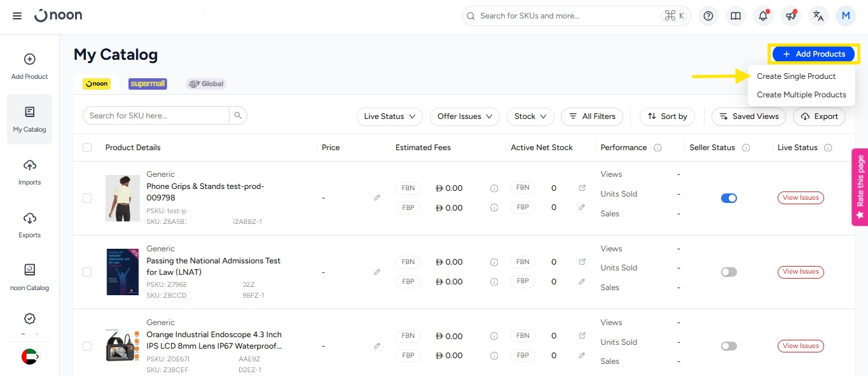Viewport: 868px width, 376px height.
Task: Select Create Single Product menu option
Action: [796, 76]
